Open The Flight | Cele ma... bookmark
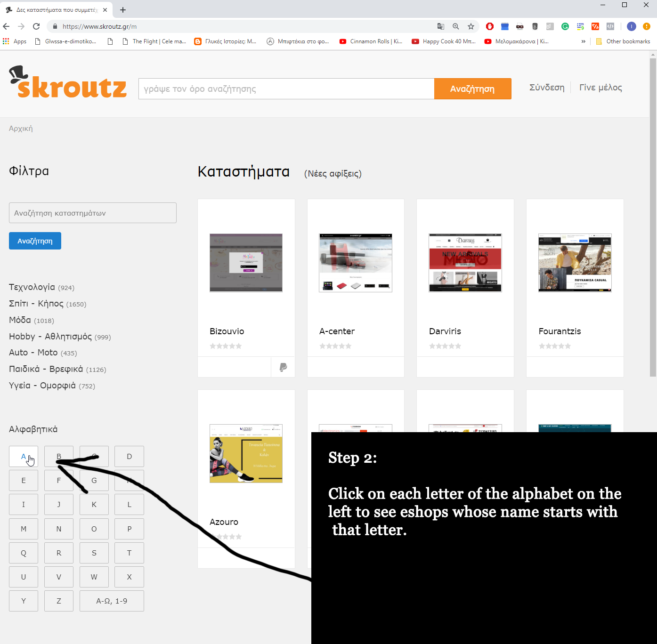657x644 pixels. point(154,41)
